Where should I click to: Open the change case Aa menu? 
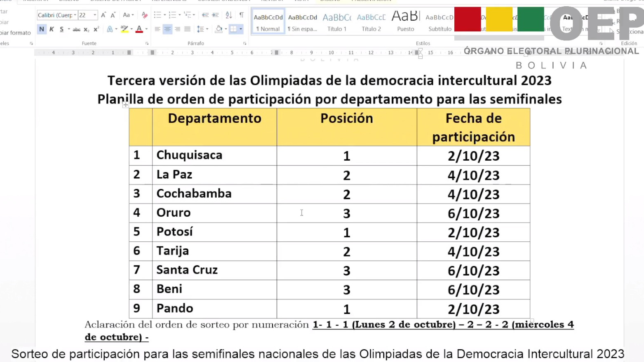click(x=128, y=15)
